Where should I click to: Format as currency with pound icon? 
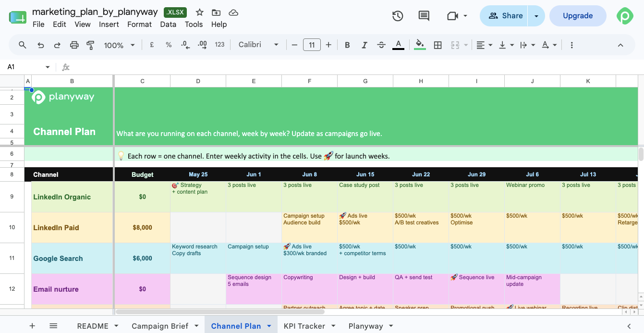(x=152, y=45)
